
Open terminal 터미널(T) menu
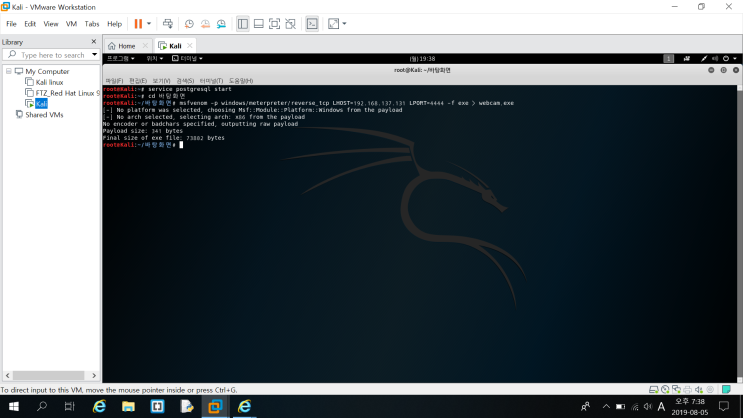211,81
